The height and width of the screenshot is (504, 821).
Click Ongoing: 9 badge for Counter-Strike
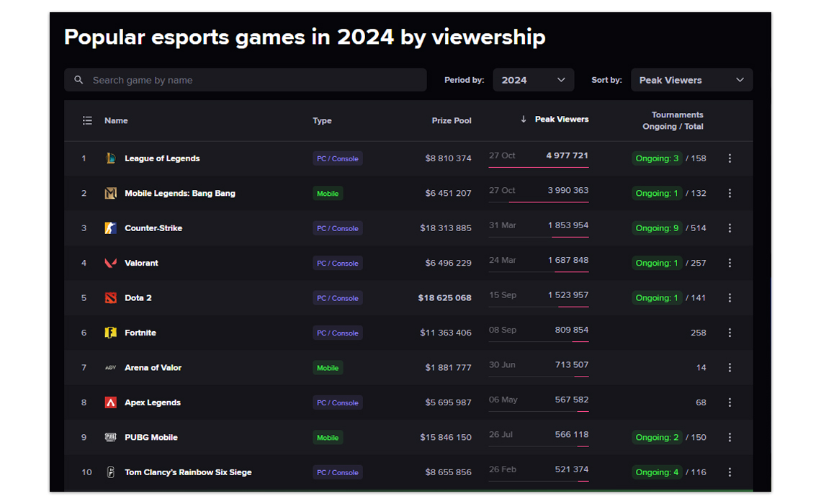tap(657, 228)
